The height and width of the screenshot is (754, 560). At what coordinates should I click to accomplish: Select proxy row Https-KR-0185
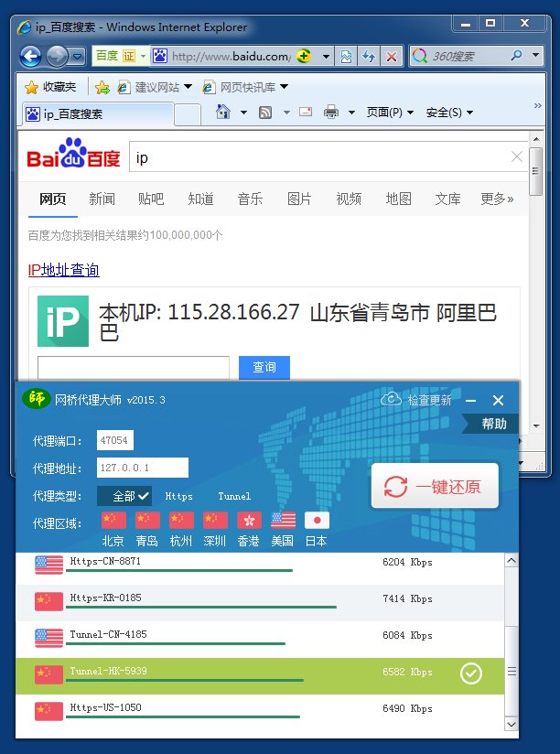pos(260,603)
